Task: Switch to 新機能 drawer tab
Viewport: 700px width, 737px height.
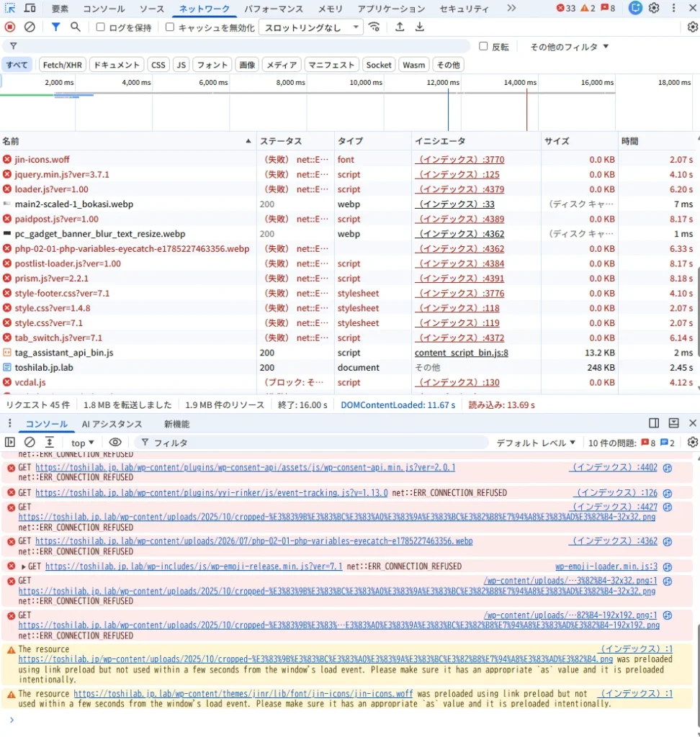Action: tap(176, 423)
